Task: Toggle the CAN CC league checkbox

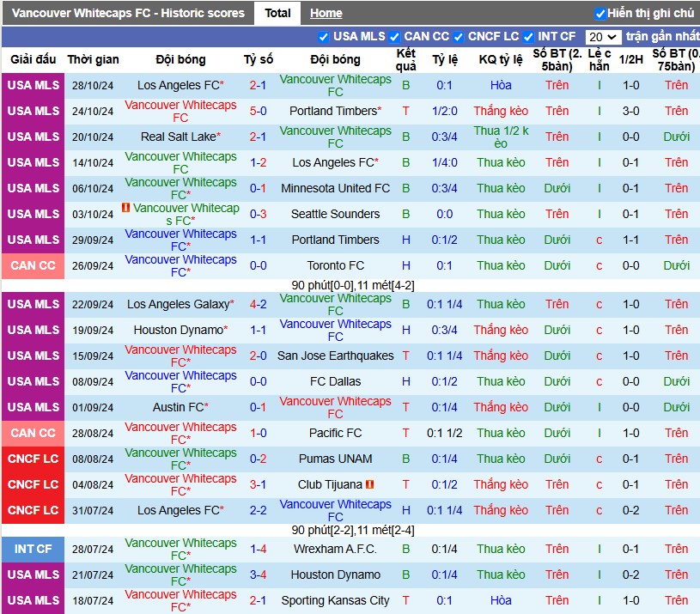Action: pos(394,37)
